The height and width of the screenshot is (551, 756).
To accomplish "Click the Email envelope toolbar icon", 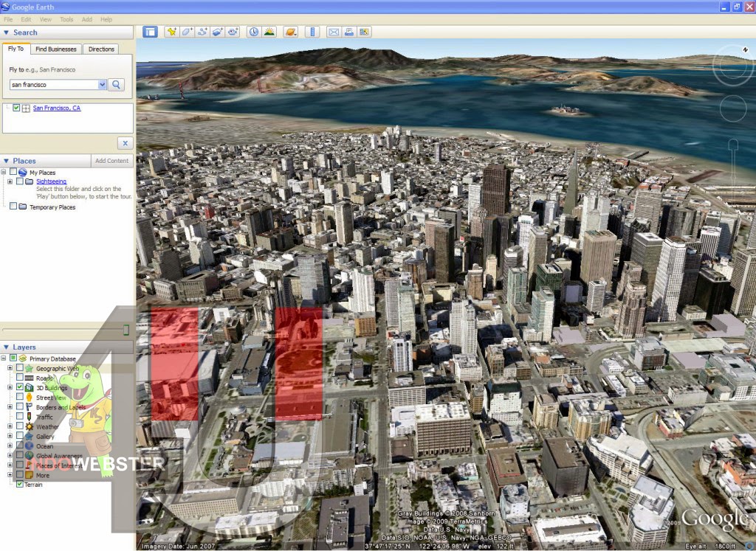I will pos(333,32).
